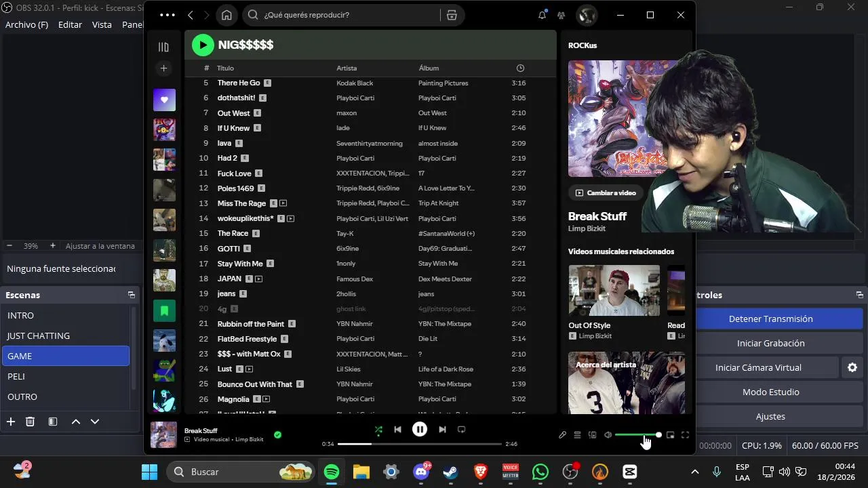The width and height of the screenshot is (868, 488).
Task: Toggle Iniciar Grabación
Action: (770, 343)
